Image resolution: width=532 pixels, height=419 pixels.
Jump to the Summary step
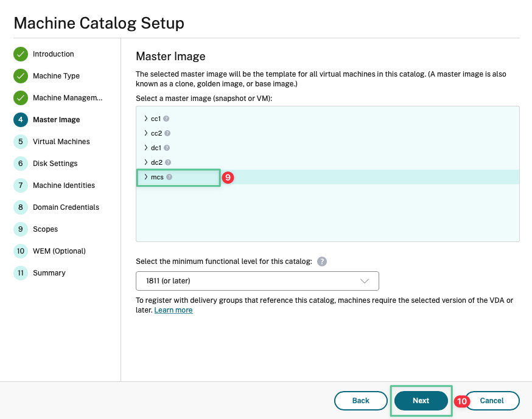[x=49, y=273]
